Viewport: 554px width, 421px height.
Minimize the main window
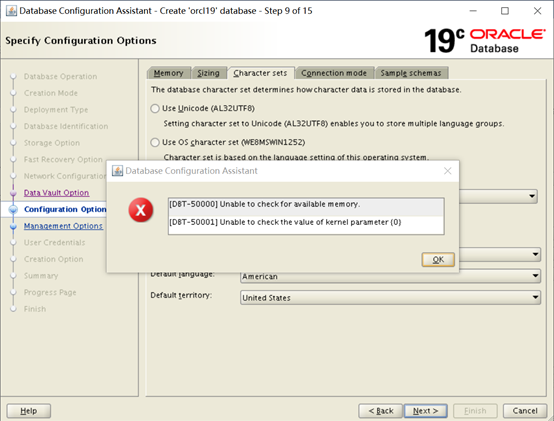coord(473,11)
